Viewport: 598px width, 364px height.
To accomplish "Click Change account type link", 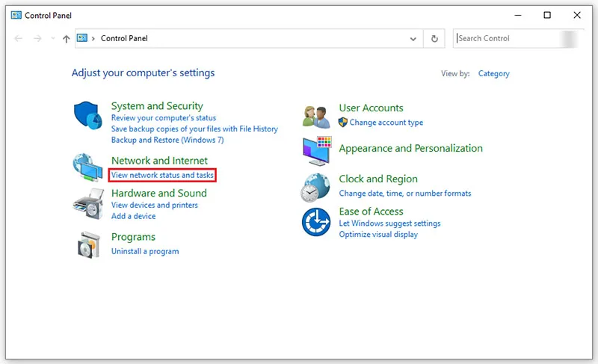I will click(386, 123).
